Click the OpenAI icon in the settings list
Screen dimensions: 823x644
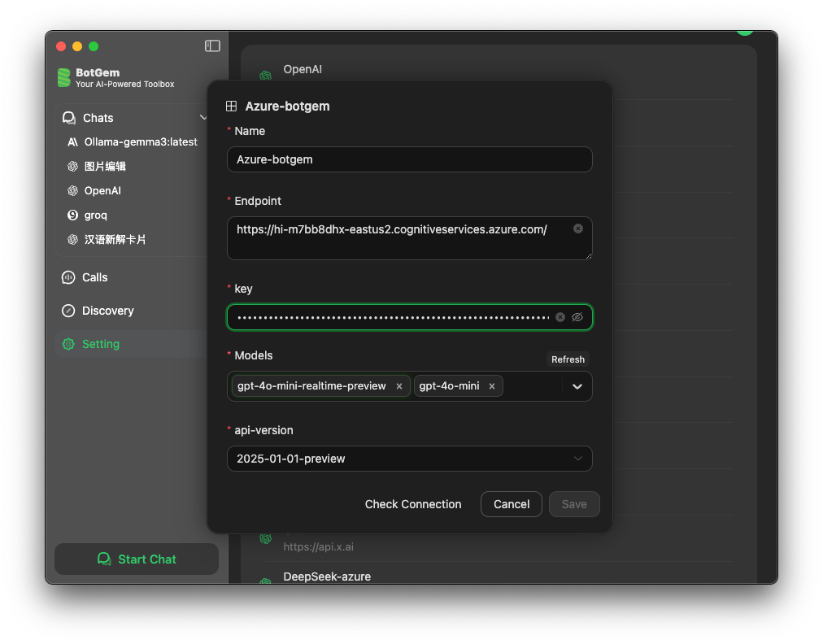(266, 76)
